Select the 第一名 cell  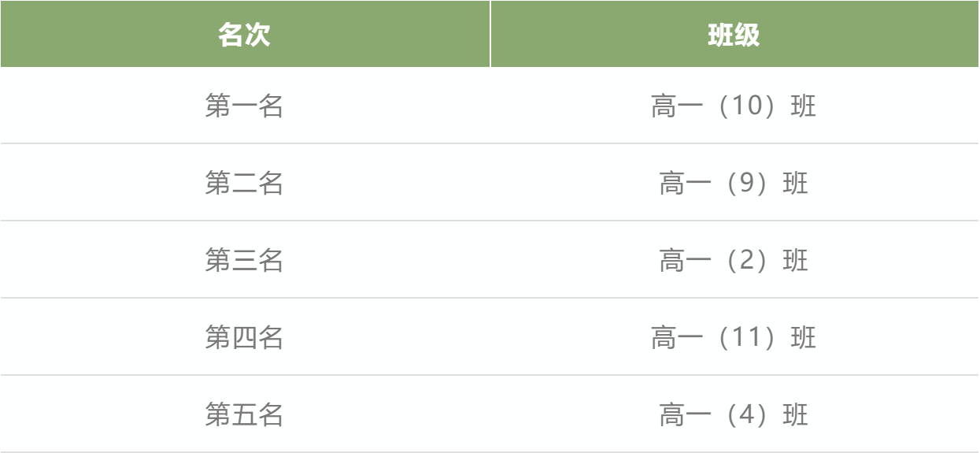coord(245,106)
